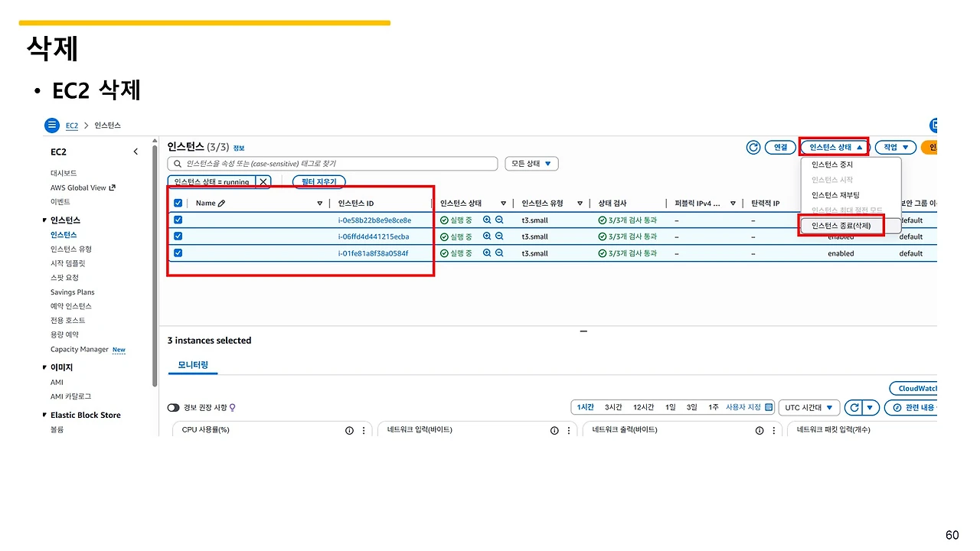Click the info icon on 네트워크 입력(바이트) chart
This screenshot has height=551, width=980.
click(554, 430)
